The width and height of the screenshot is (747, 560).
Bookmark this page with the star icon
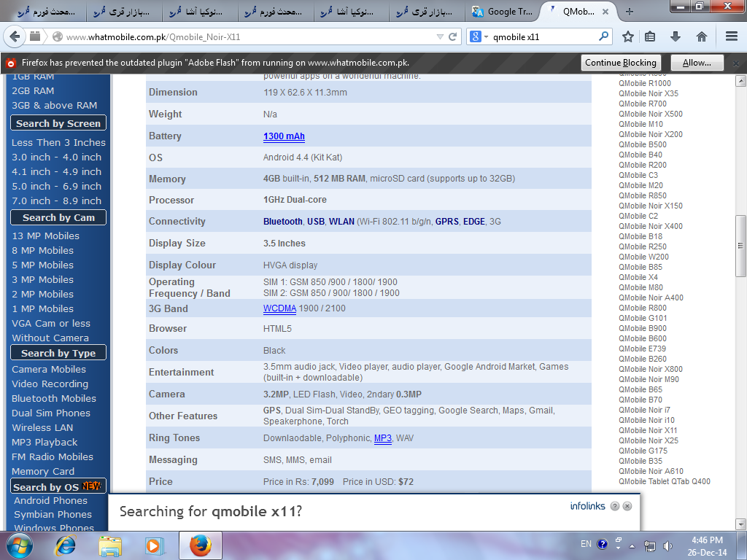coord(628,36)
